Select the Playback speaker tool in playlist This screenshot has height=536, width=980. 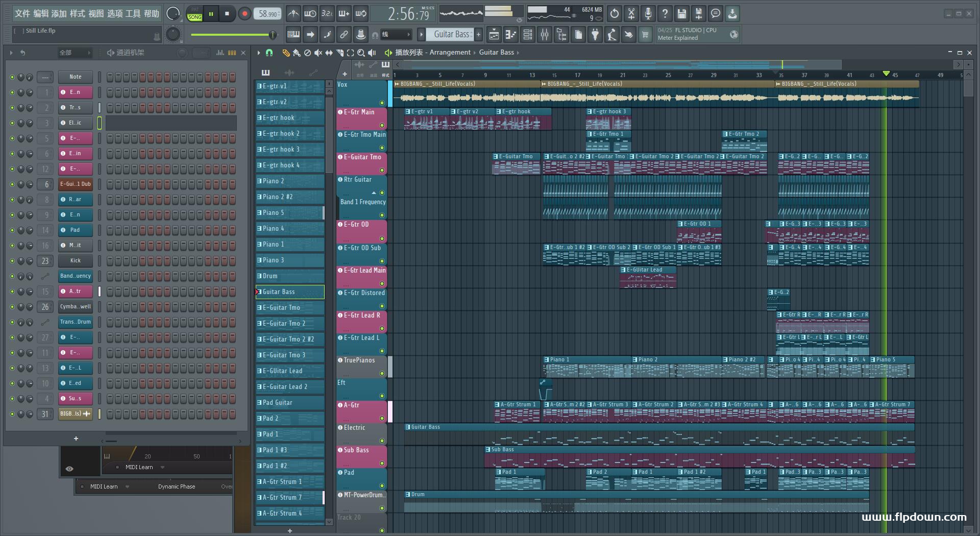coord(372,53)
